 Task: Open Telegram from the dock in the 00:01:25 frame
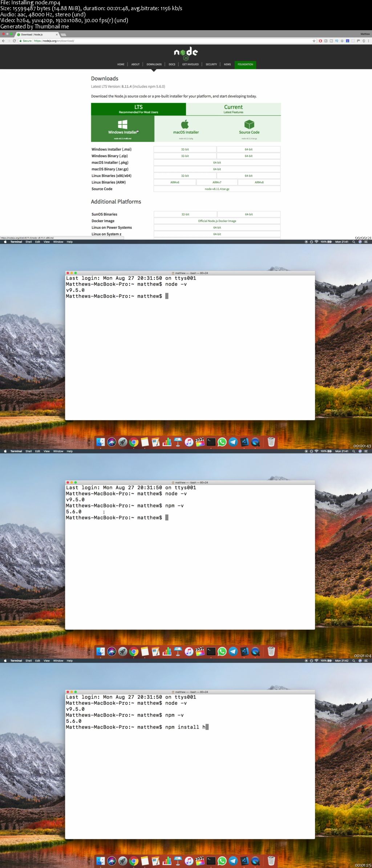(233, 861)
